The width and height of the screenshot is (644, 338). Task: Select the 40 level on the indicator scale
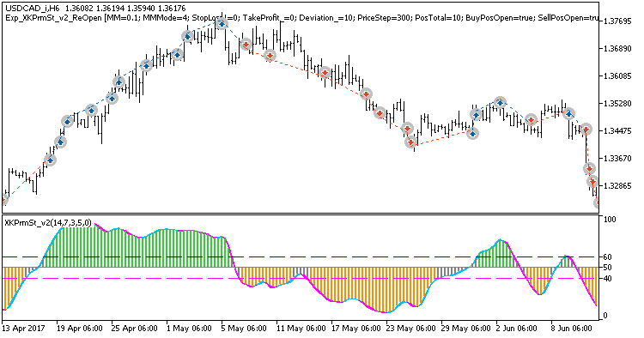(607, 279)
